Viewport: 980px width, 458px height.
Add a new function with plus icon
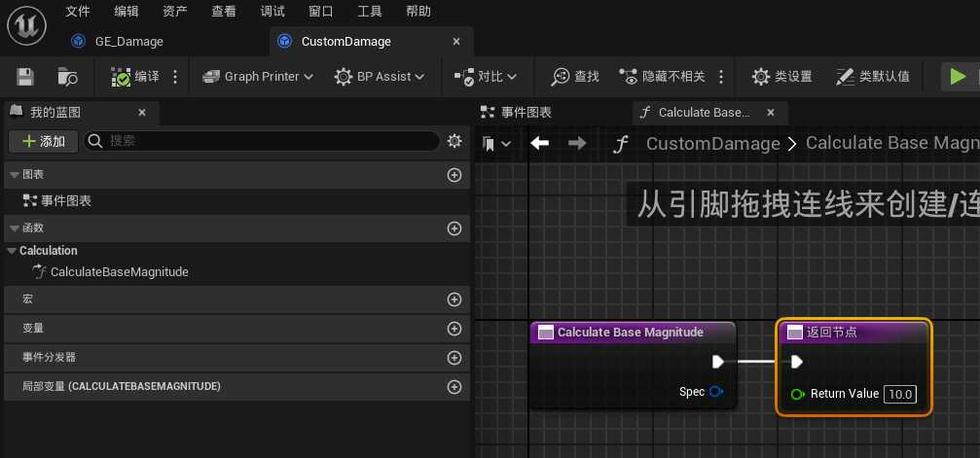[x=454, y=229]
